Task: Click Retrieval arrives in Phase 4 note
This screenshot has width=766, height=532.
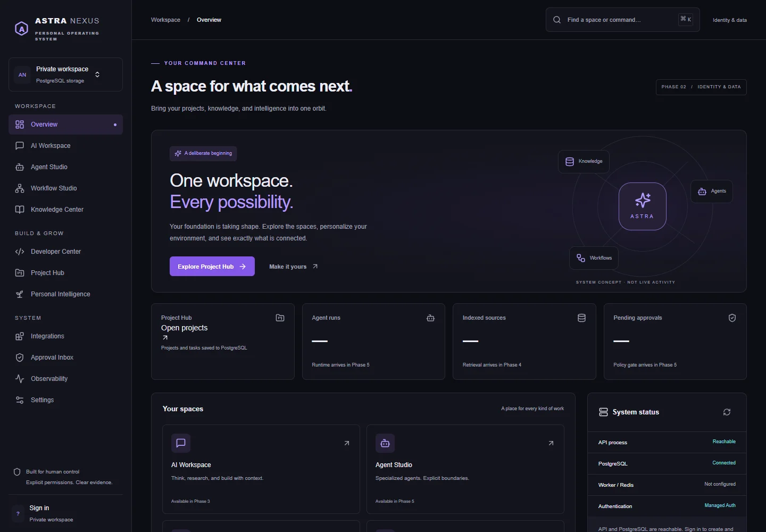Action: pos(492,365)
